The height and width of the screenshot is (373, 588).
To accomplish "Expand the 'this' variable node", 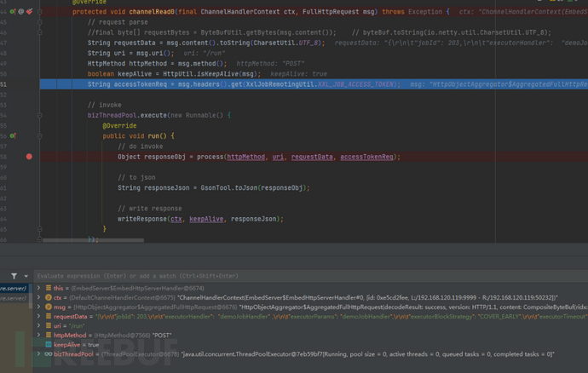I will pos(38,288).
